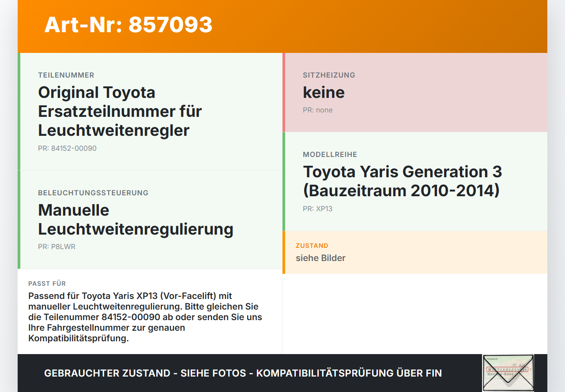
Task: Click the PASST FÜR label
Action: pyautogui.click(x=47, y=284)
